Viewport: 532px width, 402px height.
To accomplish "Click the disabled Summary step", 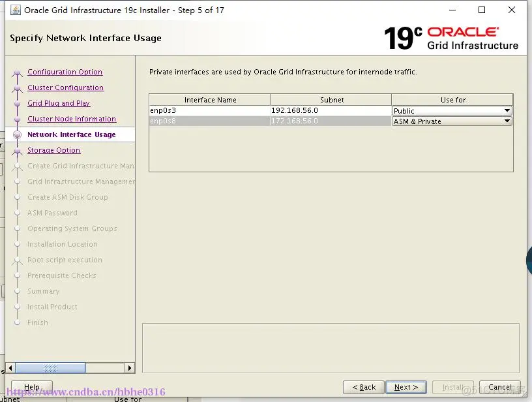I will (x=44, y=291).
